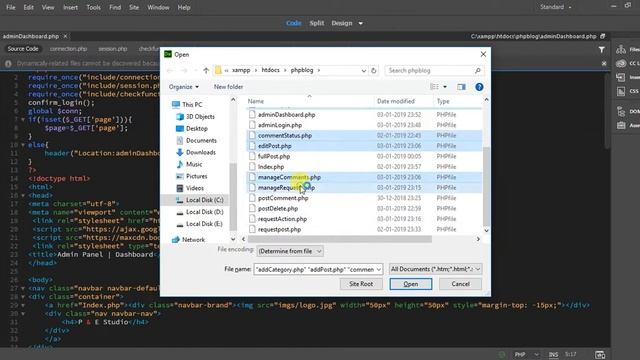Click the filter related files funnel icon
The image size is (640, 360).
602,49
